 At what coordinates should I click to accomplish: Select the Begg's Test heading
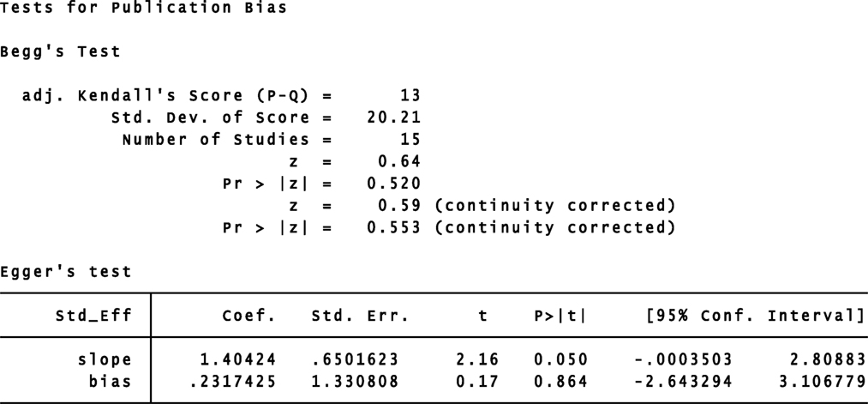point(60,51)
